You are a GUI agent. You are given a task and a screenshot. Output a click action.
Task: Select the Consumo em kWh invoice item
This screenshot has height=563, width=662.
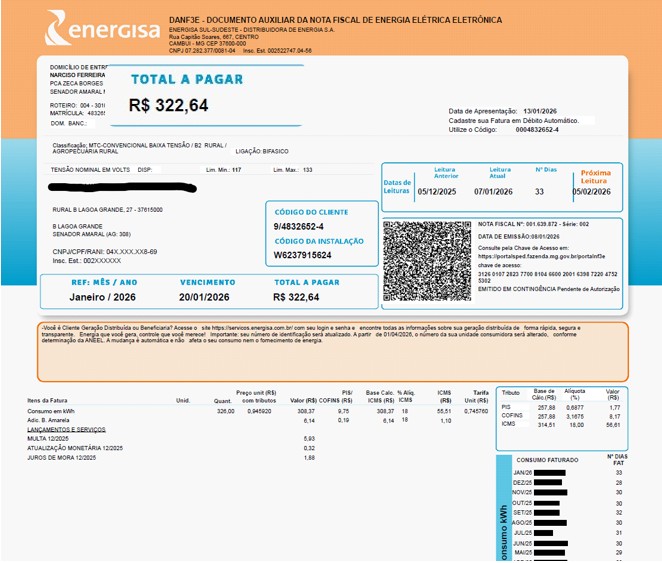click(51, 411)
